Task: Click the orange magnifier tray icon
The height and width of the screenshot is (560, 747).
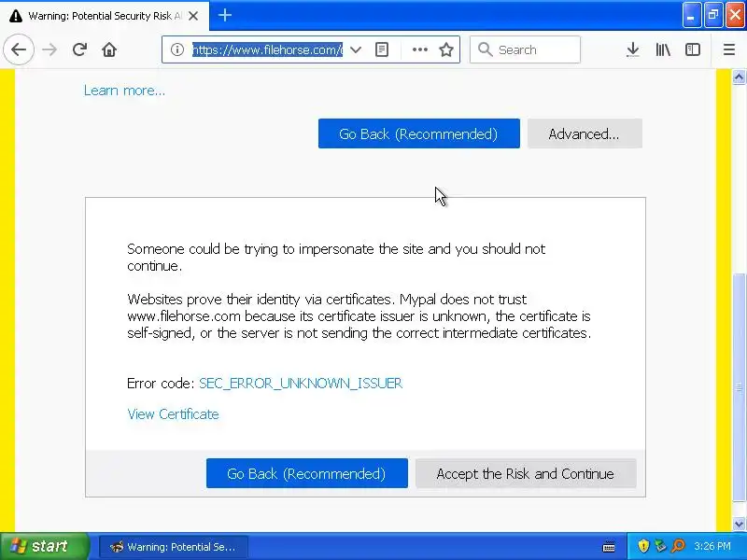Action: 678,546
